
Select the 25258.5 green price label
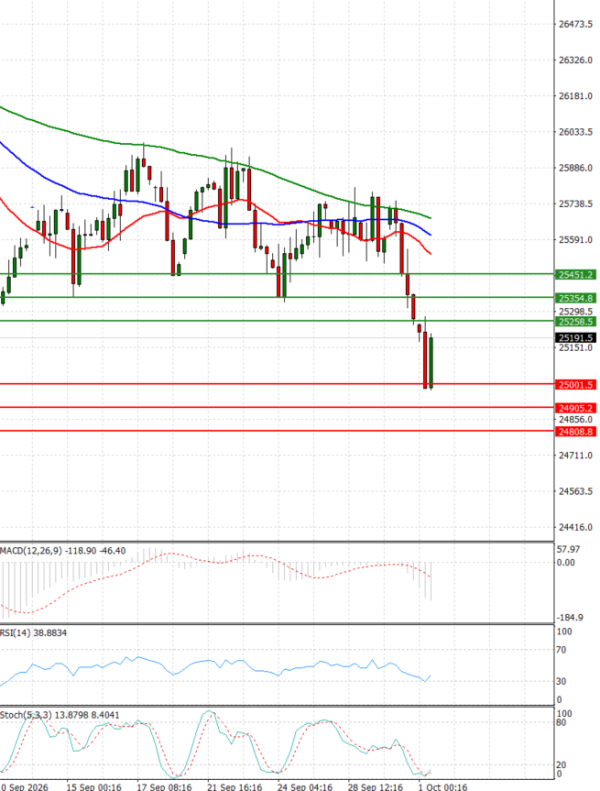point(575,322)
